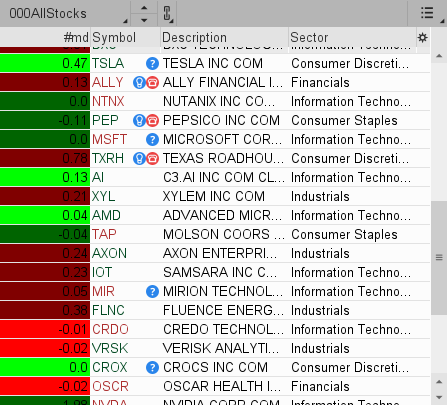Screen dimensions: 447x405
Task: Click MOLSON COORS description
Action: pyautogui.click(x=224, y=234)
